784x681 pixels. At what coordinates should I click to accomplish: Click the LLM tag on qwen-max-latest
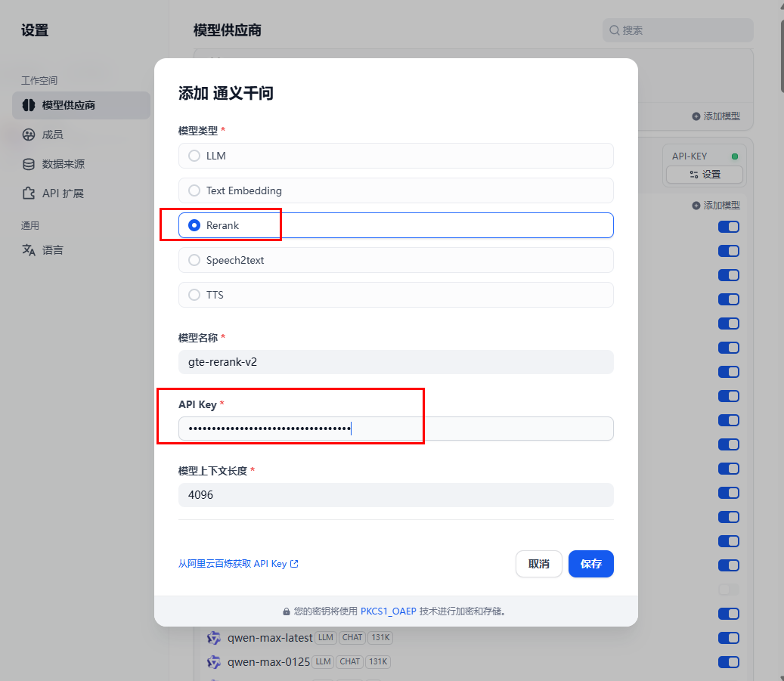326,637
